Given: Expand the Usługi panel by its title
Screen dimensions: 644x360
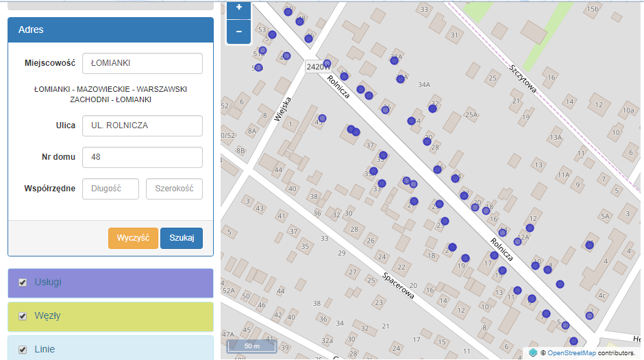Looking at the screenshot, I should (x=48, y=283).
